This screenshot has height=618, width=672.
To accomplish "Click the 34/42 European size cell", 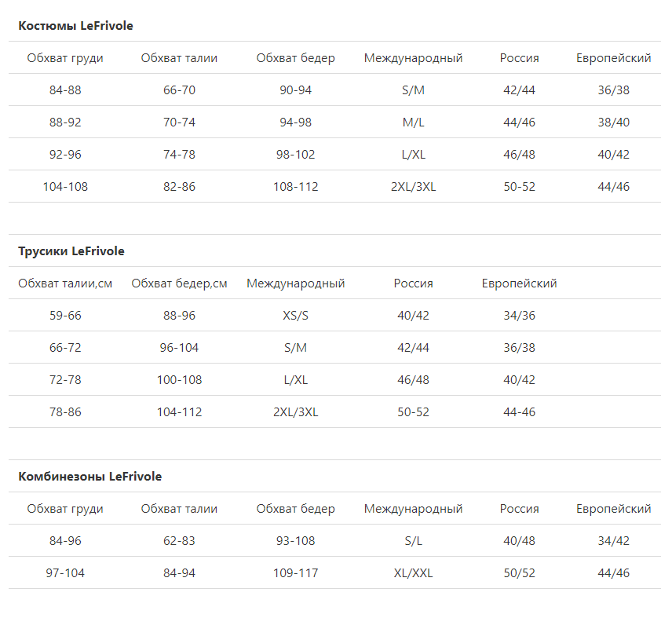I will click(x=613, y=541).
